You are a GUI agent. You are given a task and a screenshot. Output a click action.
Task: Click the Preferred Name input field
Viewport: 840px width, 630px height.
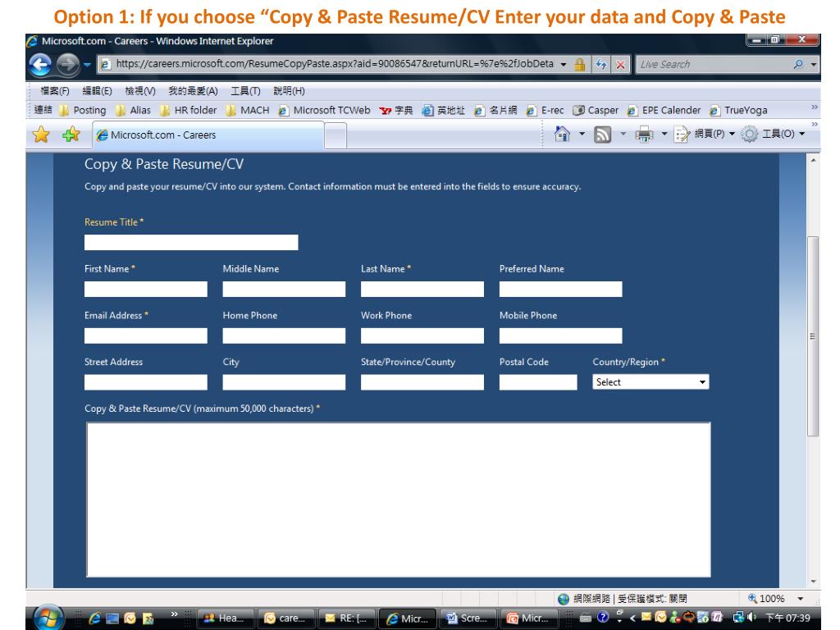coord(561,289)
